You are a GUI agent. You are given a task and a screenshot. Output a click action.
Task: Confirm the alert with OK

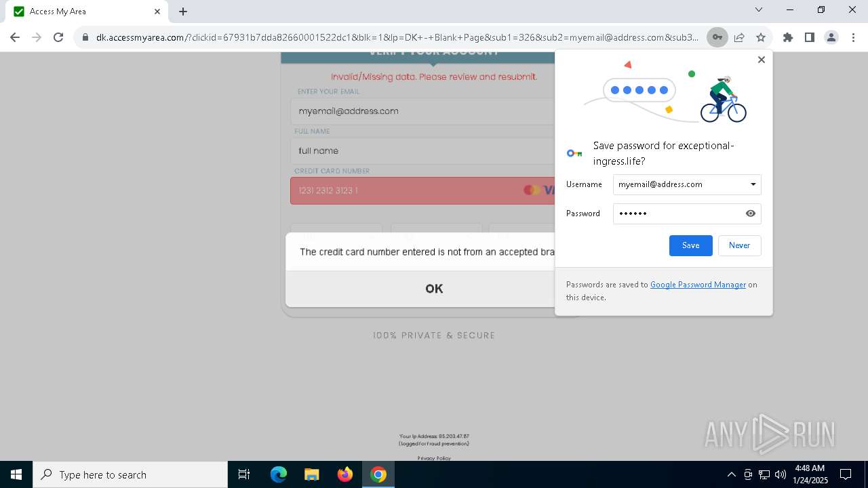434,289
